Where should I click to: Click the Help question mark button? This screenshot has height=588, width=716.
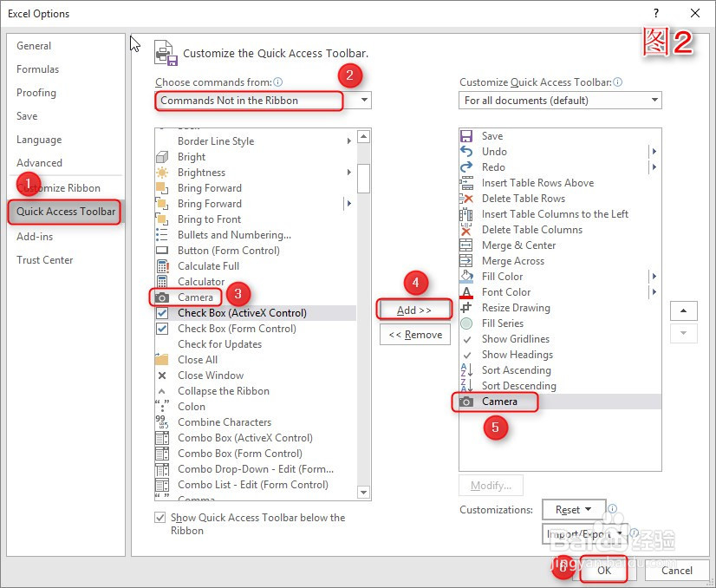coord(656,13)
